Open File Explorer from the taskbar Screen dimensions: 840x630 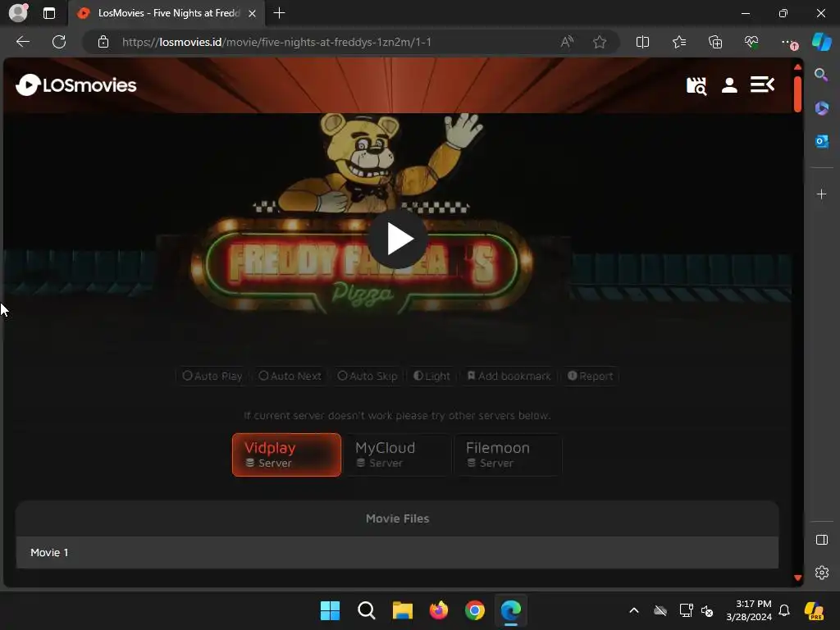pos(402,610)
